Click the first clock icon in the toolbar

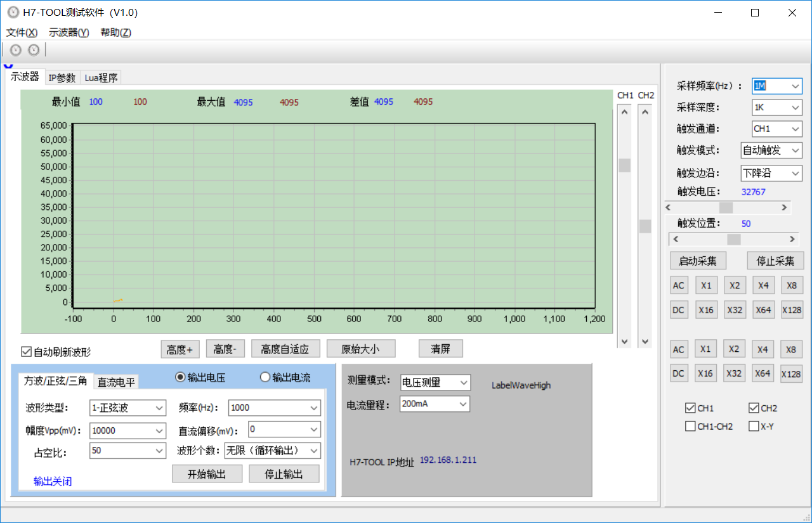(x=16, y=50)
